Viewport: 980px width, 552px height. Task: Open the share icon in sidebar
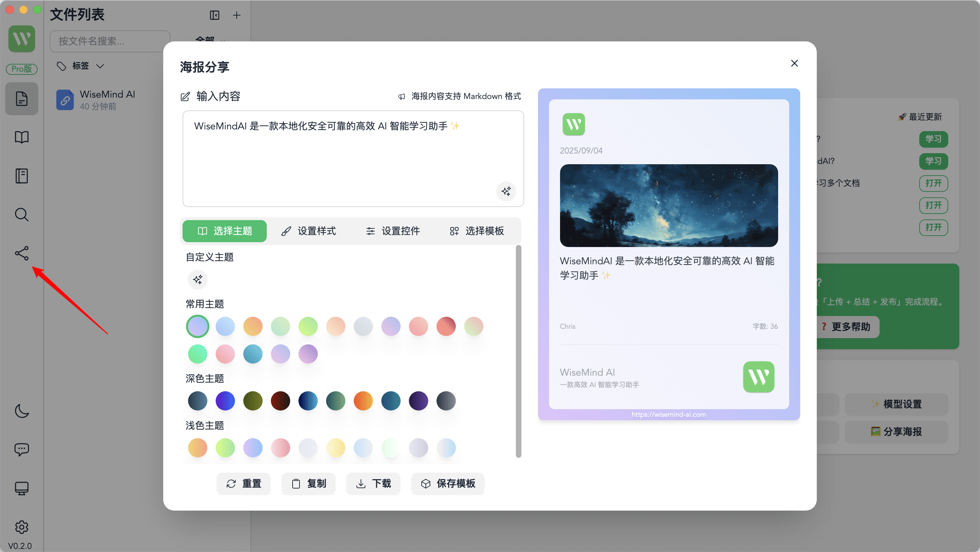(x=22, y=253)
